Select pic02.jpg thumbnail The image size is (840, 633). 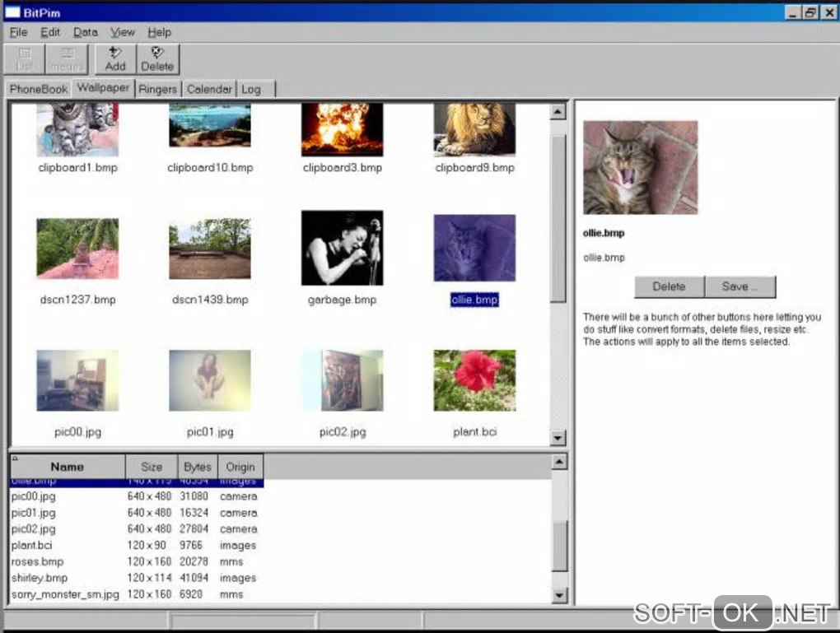pyautogui.click(x=343, y=381)
